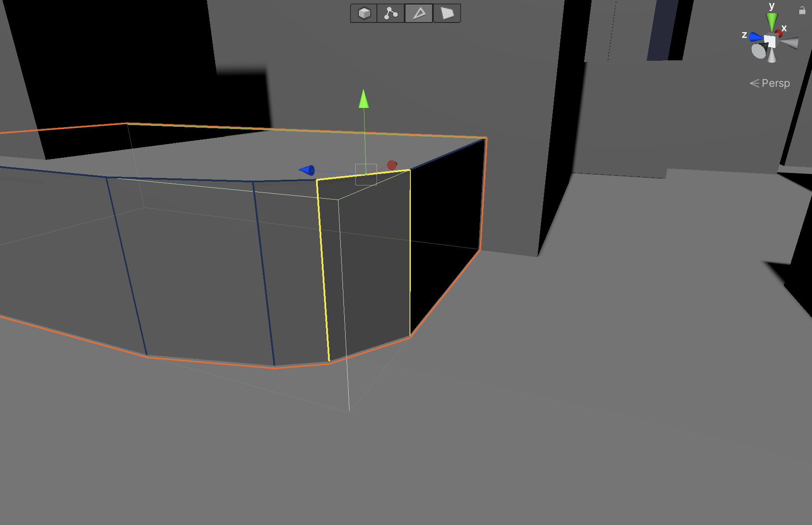Click the red X-axis move handle

[391, 165]
